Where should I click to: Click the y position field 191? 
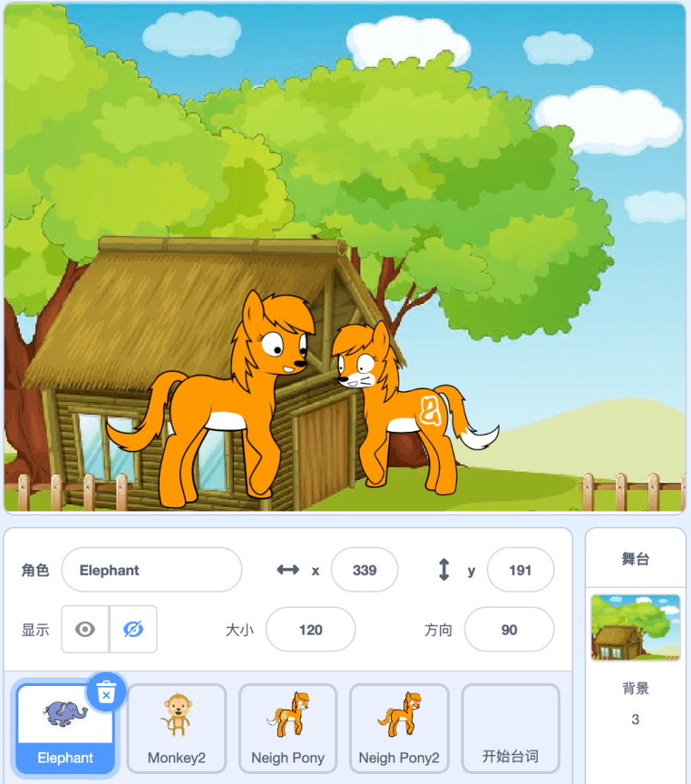[x=520, y=570]
